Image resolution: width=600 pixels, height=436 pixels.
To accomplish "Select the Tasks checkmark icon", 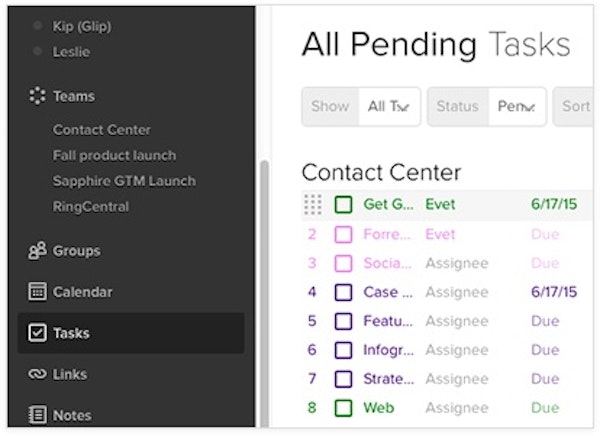I will click(37, 333).
